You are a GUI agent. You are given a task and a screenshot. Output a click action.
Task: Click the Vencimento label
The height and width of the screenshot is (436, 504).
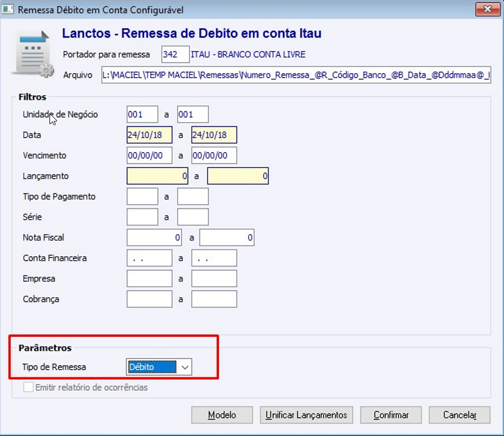44,155
